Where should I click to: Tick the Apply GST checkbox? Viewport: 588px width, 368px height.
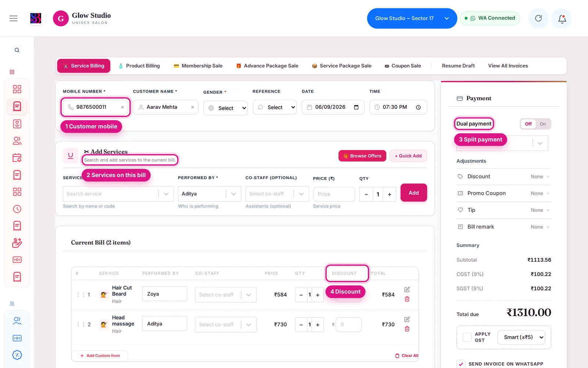click(467, 337)
